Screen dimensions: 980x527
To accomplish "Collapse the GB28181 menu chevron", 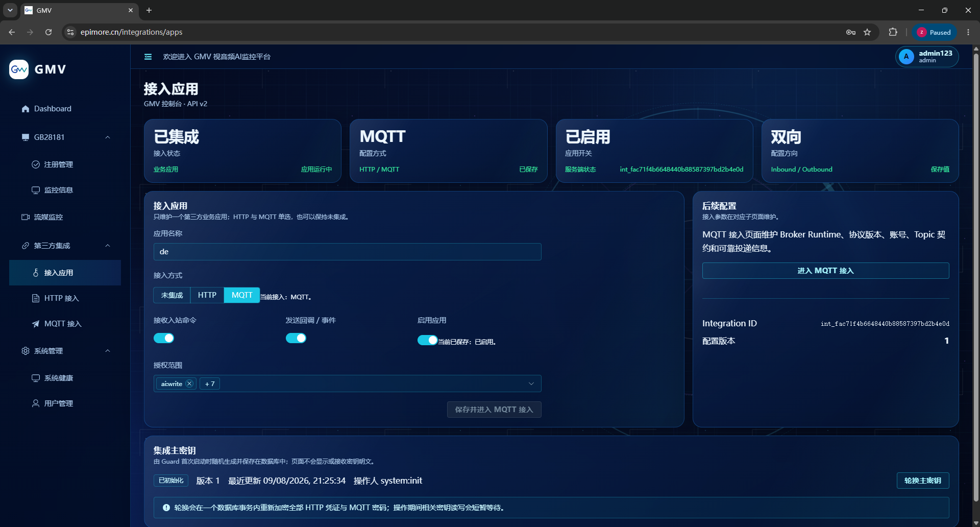I will pyautogui.click(x=108, y=137).
